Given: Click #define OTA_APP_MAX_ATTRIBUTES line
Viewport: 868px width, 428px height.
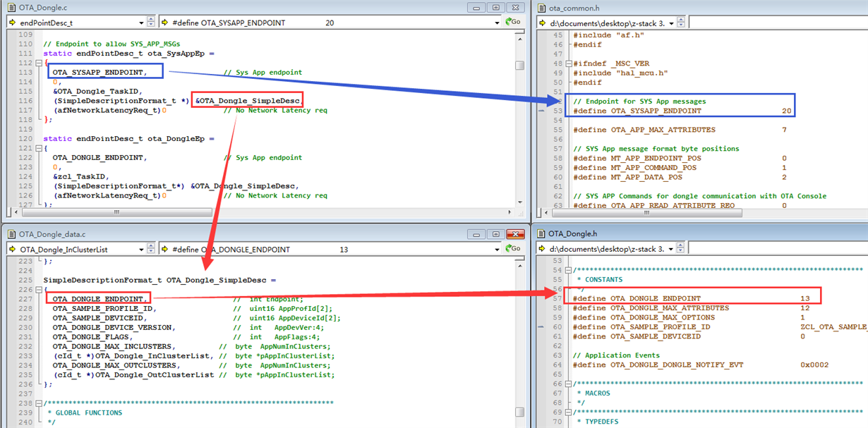Looking at the screenshot, I should point(680,130).
